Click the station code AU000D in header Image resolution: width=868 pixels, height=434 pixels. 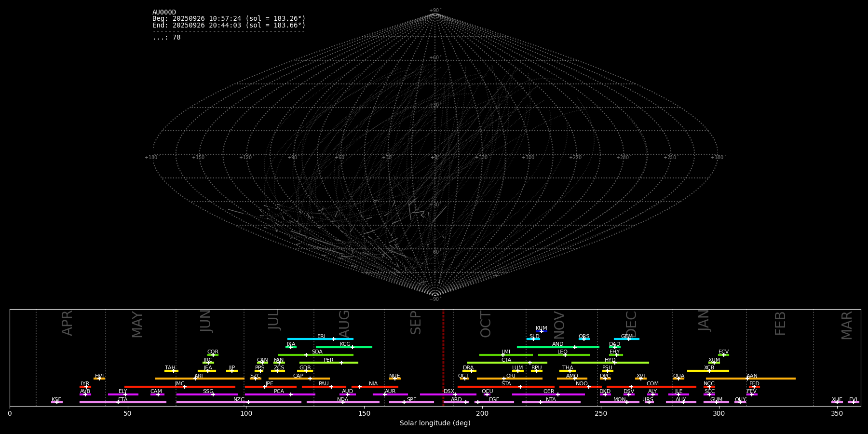[164, 13]
